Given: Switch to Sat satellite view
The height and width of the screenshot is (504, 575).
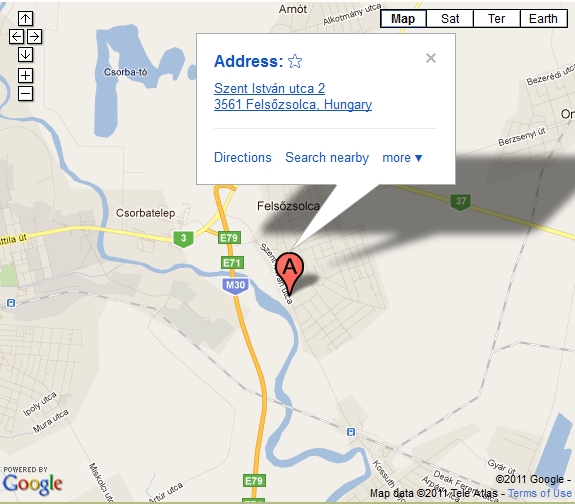Looking at the screenshot, I should coord(450,19).
